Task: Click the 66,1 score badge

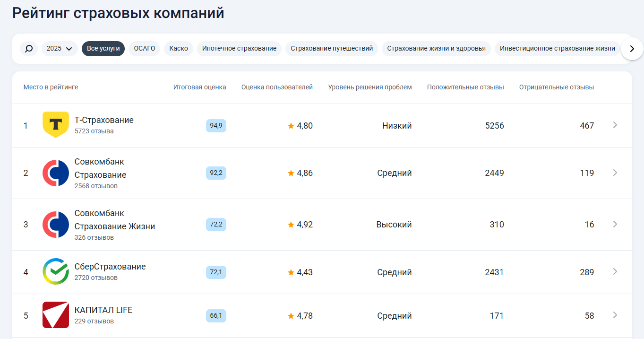Action: [216, 315]
